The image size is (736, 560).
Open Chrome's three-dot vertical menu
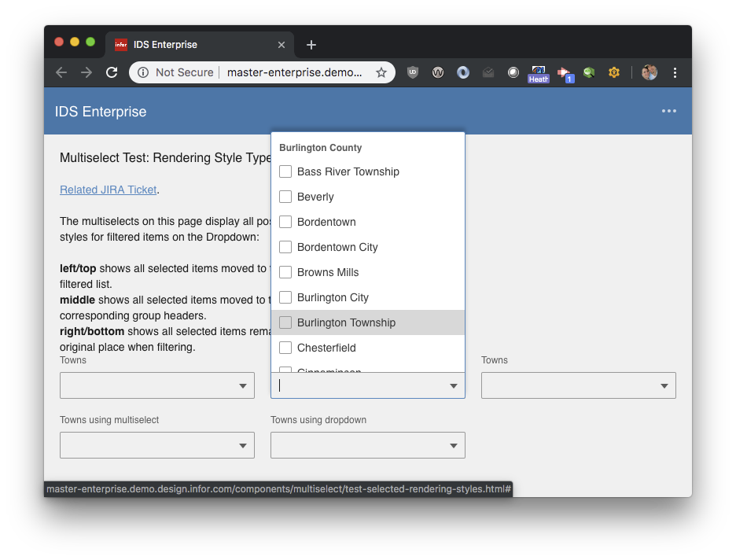pyautogui.click(x=675, y=72)
